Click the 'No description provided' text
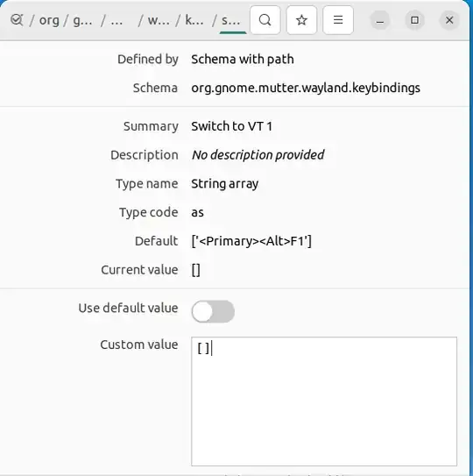This screenshot has width=473, height=476. tap(258, 155)
